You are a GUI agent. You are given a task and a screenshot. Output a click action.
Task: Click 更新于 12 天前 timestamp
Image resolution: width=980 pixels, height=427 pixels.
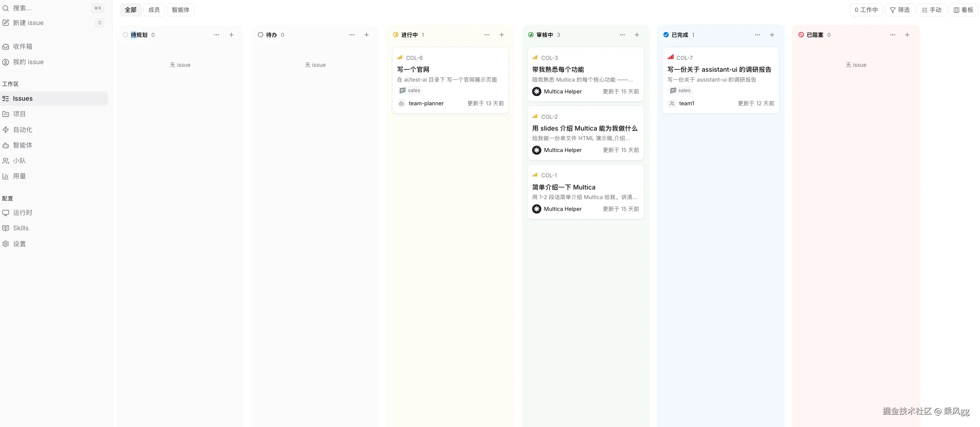point(756,104)
